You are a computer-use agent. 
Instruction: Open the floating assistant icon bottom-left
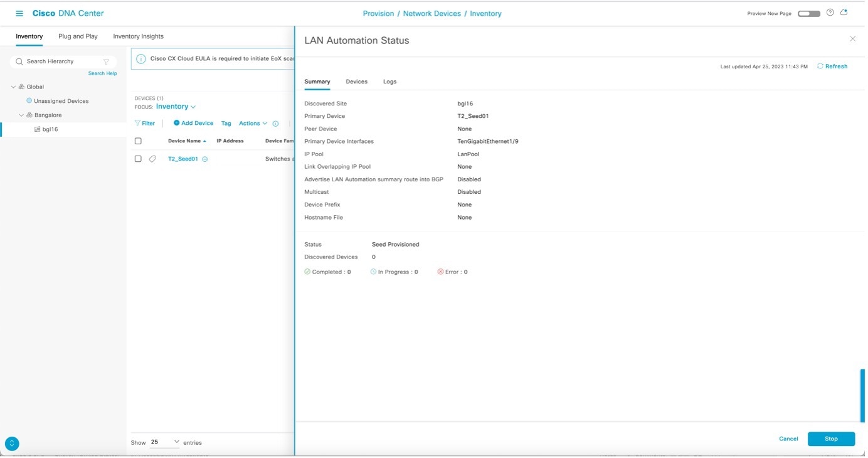[x=12, y=443]
